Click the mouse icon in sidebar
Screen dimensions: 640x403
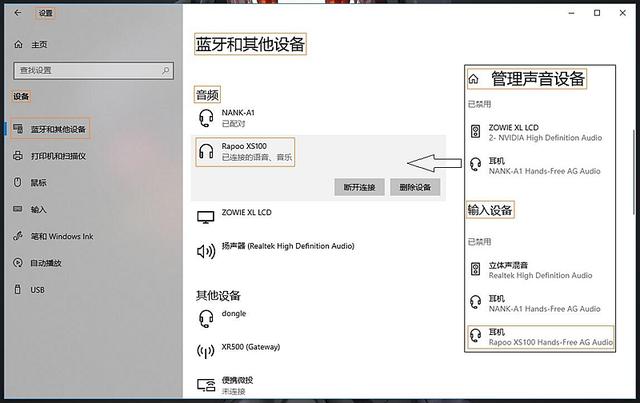point(18,182)
